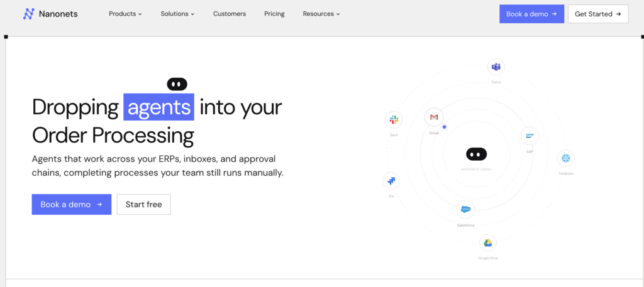Click the robot face above 'agents' heading
Screen dimensions: 644x287
point(177,84)
